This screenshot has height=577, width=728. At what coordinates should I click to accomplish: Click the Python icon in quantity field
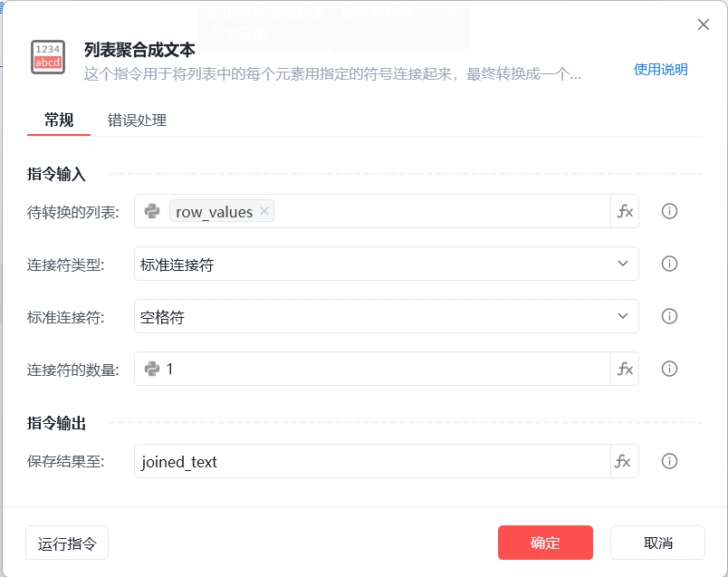(152, 369)
